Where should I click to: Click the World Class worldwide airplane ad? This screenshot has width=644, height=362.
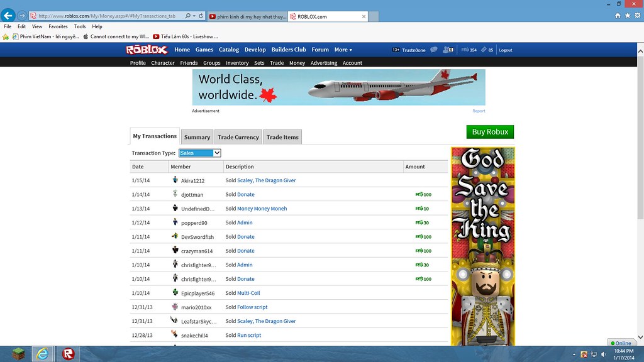coord(339,87)
